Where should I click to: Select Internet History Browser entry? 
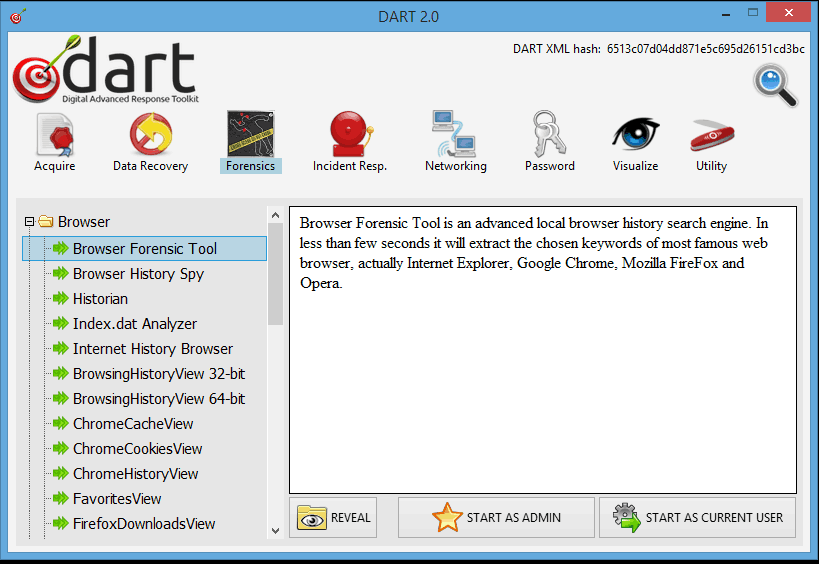click(x=153, y=349)
